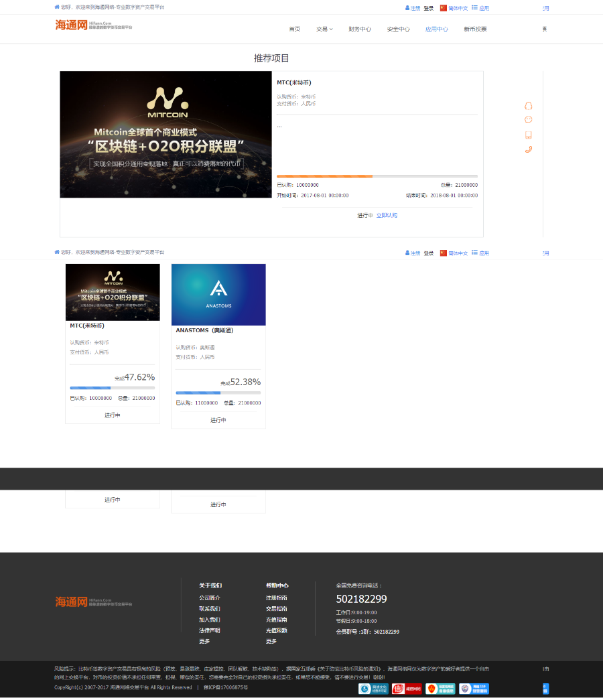Click the 开始时间 2017-08-01 text
603x700 pixels.
pyautogui.click(x=313, y=196)
